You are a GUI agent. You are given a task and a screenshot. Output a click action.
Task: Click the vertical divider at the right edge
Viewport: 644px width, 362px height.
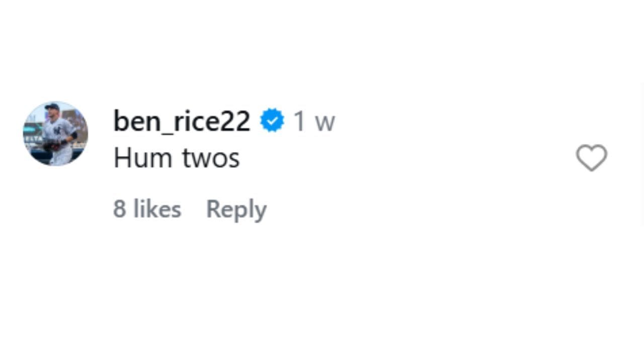click(642, 156)
